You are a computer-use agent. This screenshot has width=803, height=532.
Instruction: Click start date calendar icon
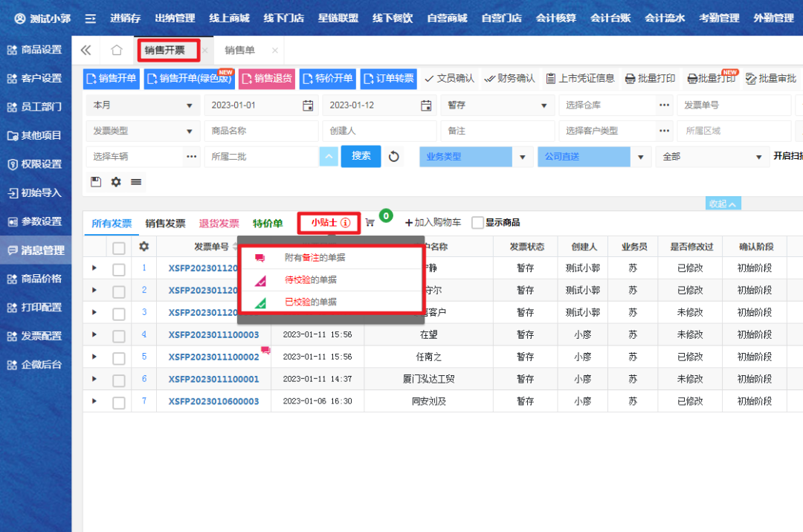pyautogui.click(x=308, y=106)
